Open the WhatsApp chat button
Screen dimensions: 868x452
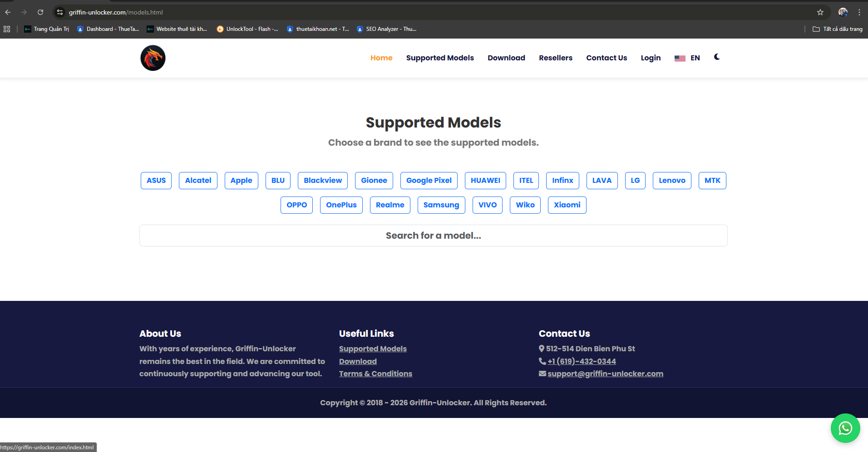click(845, 428)
